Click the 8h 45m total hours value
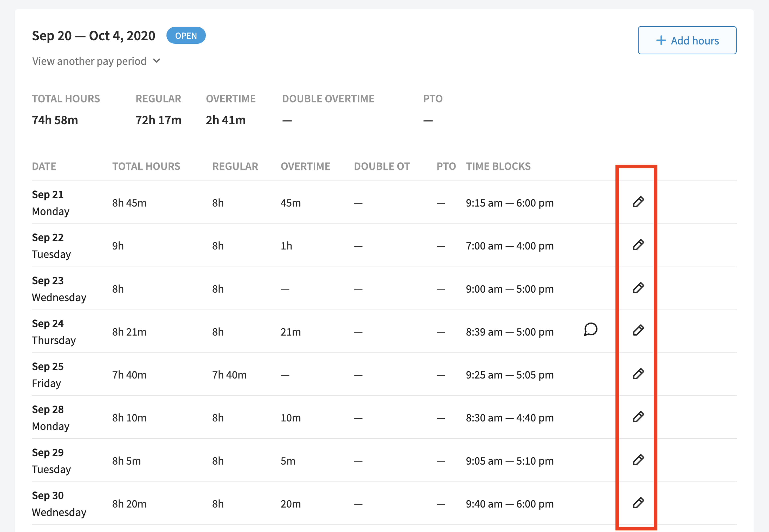769x532 pixels. (129, 203)
